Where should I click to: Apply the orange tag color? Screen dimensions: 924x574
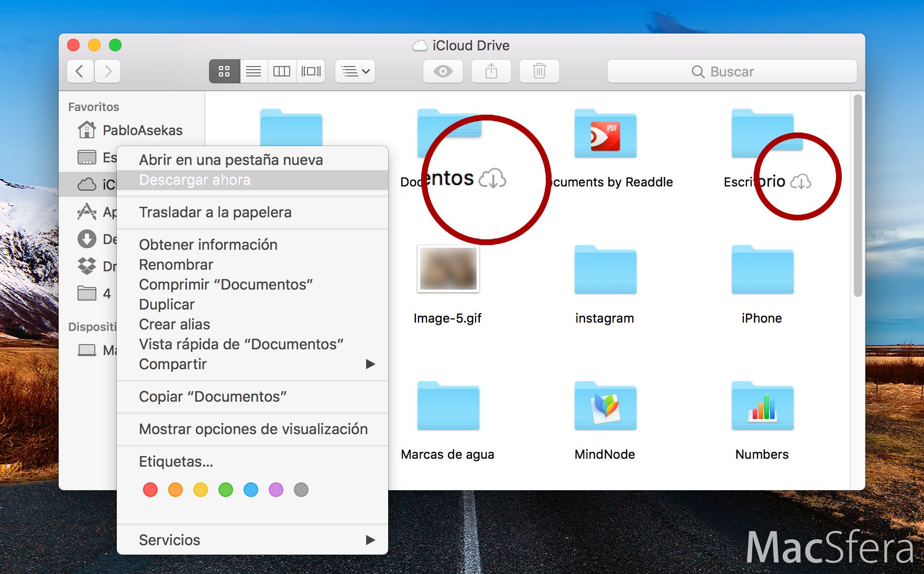[175, 490]
